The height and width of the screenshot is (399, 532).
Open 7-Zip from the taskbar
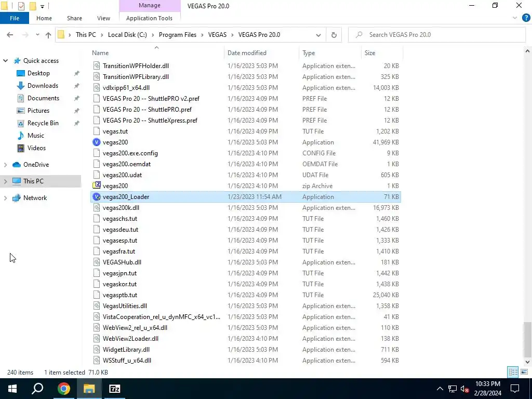coord(114,389)
